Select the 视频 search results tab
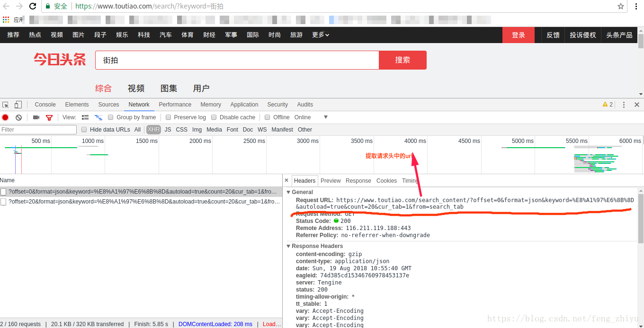The height and width of the screenshot is (328, 644). tap(136, 88)
